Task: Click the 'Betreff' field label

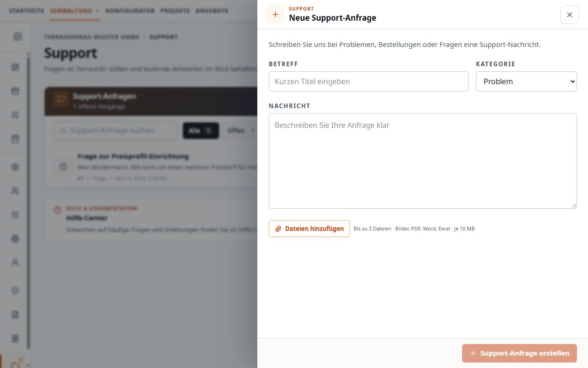Action: [283, 64]
